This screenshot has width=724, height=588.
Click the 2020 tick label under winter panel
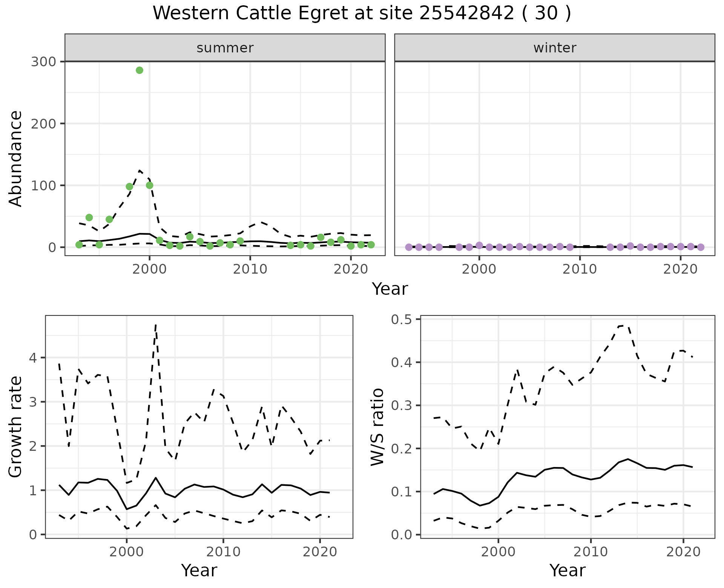(680, 269)
